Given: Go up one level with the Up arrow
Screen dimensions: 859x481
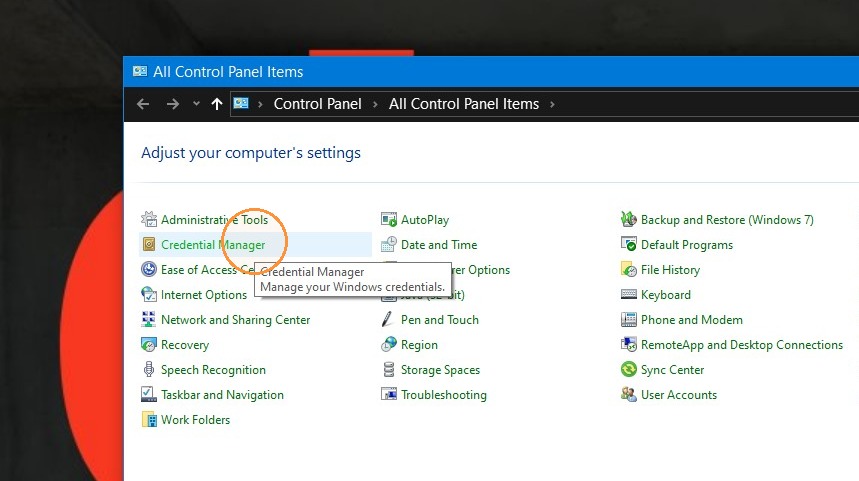Looking at the screenshot, I should click(217, 104).
